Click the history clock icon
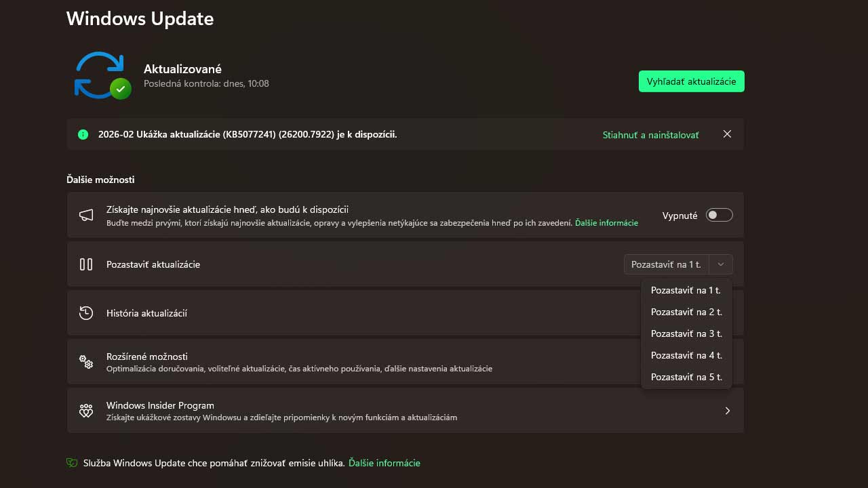 [86, 313]
